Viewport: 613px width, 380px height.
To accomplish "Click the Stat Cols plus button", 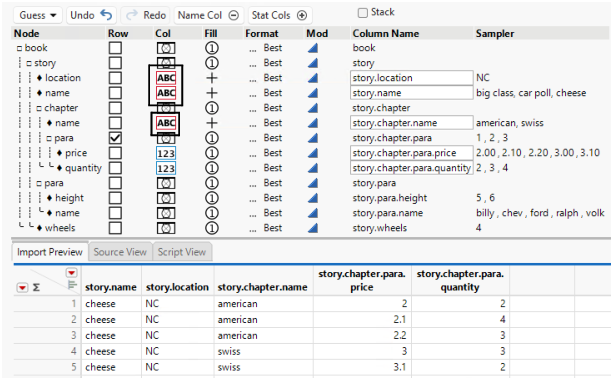I will [280, 15].
